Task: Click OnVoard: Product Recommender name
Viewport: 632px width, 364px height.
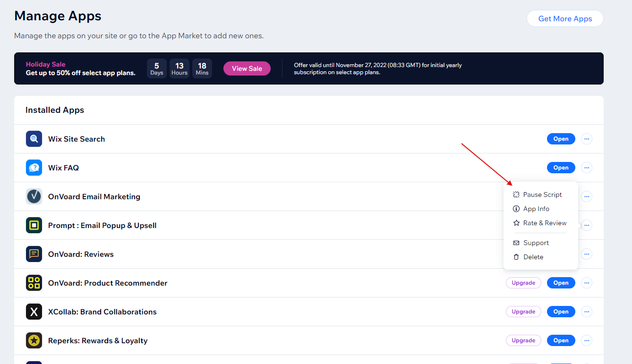Action: click(x=108, y=283)
